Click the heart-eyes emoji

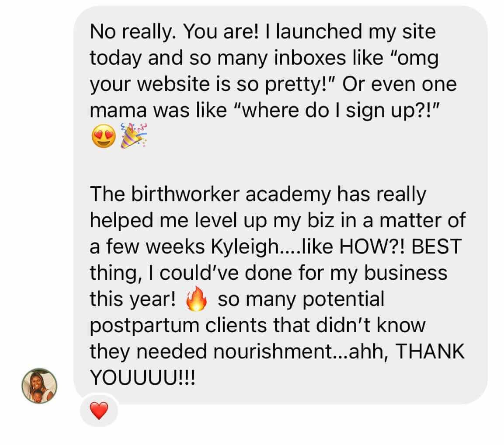(104, 136)
